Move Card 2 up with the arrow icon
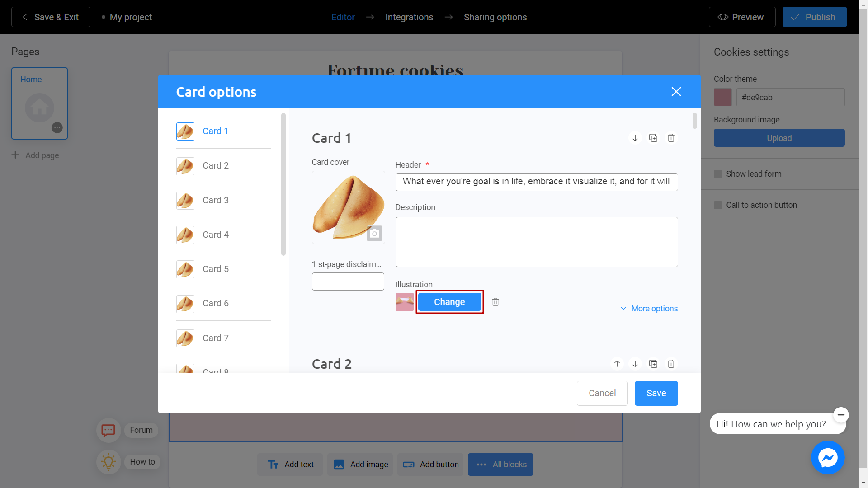This screenshot has height=488, width=868. pos(617,364)
